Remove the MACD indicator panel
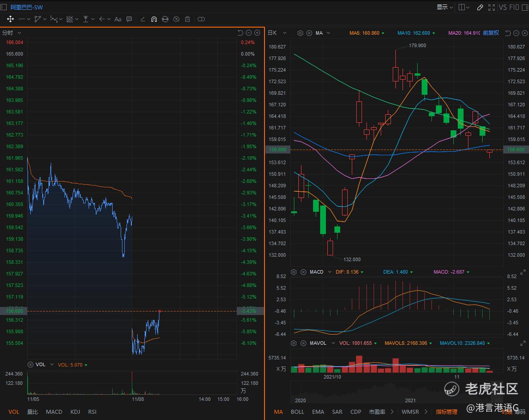This screenshot has height=420, width=529. pos(303,272)
